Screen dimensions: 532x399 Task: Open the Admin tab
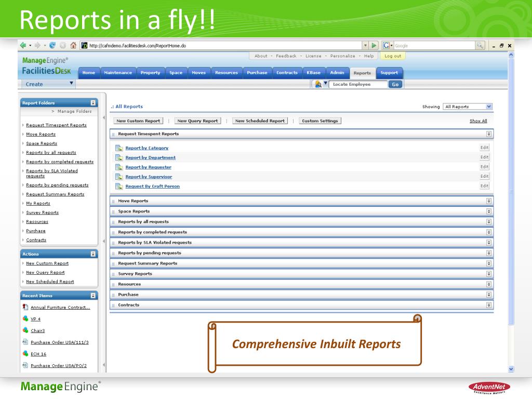(x=337, y=73)
